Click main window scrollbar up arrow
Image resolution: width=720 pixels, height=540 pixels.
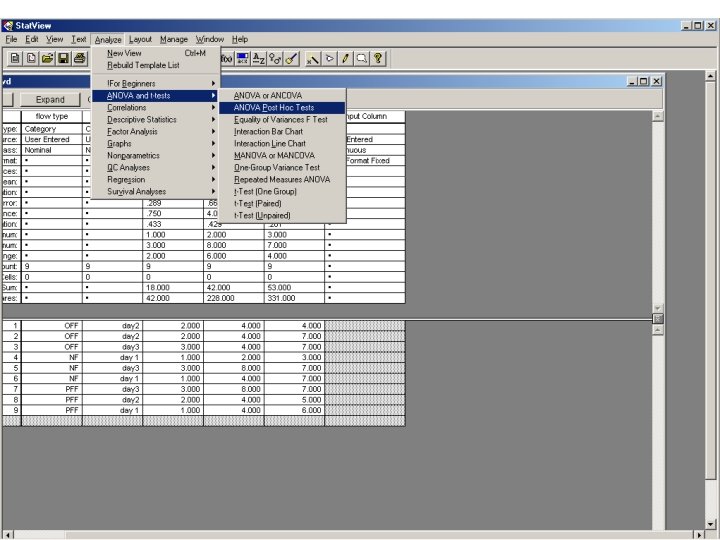(710, 76)
